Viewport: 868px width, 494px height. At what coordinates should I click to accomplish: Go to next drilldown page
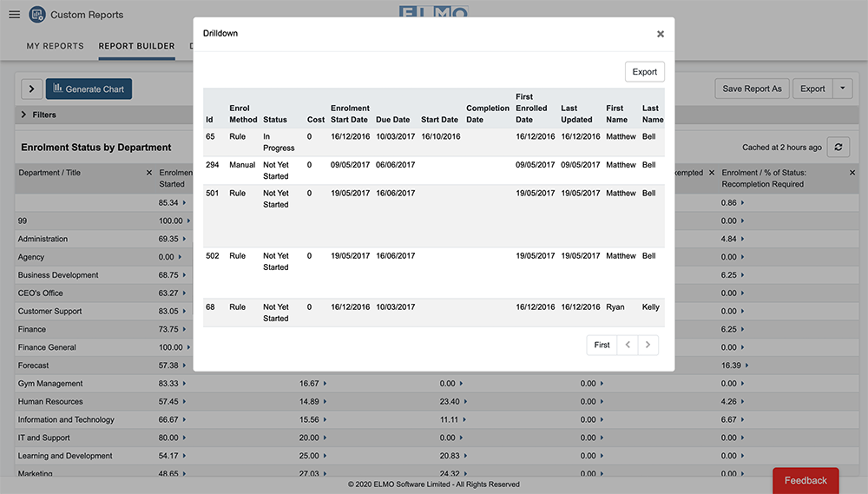(648, 345)
